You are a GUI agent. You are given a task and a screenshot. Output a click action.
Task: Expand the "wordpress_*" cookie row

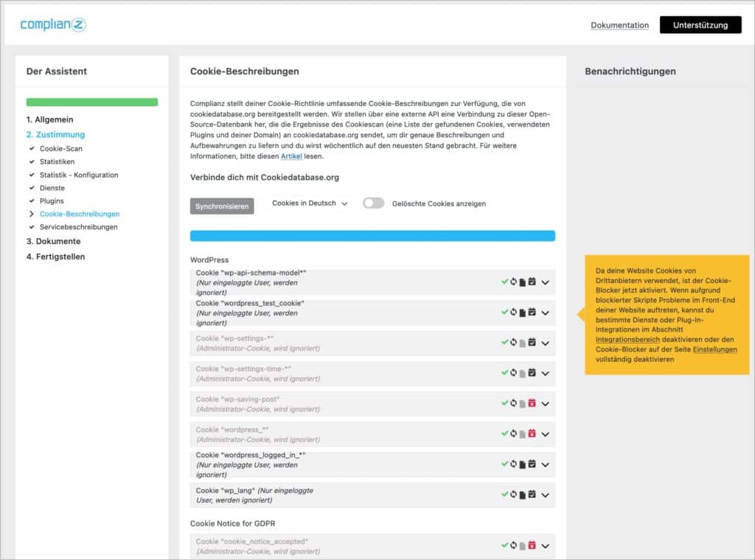point(545,434)
